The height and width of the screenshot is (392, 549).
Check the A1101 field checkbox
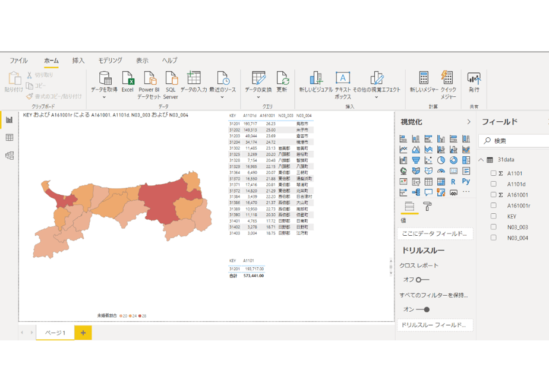click(493, 173)
